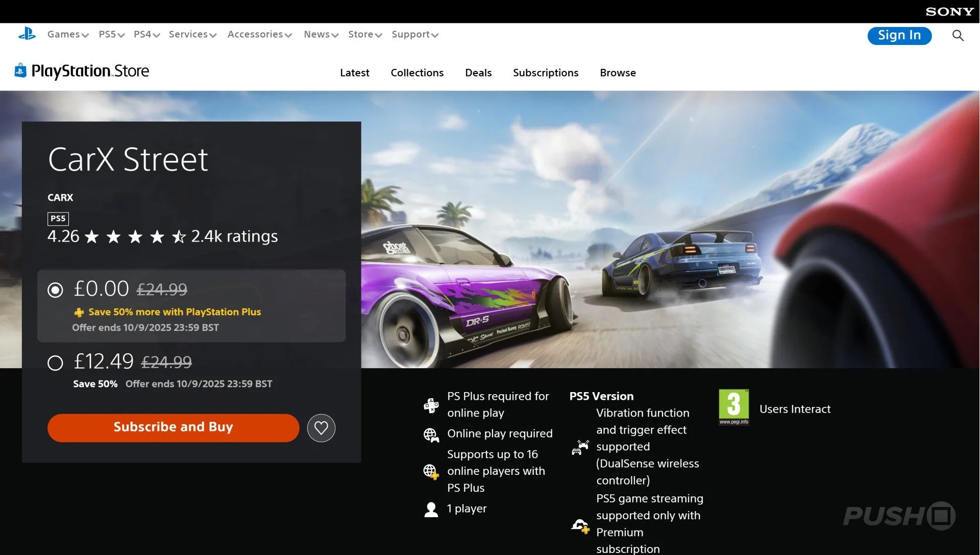Click the Sign In button
Screen dimensions: 980x555
tap(899, 35)
